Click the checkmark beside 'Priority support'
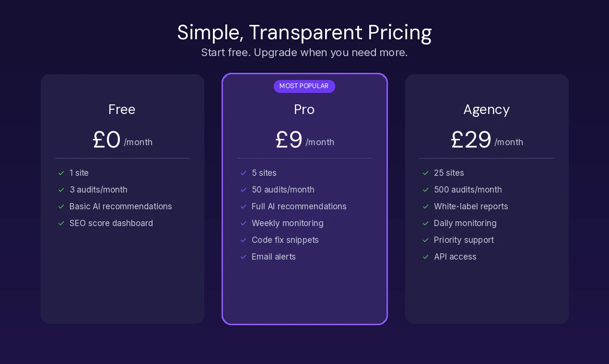The height and width of the screenshot is (364, 609). [x=425, y=240]
